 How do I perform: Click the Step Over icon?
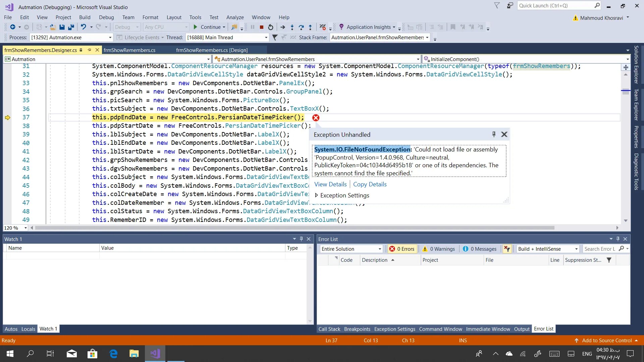[301, 27]
